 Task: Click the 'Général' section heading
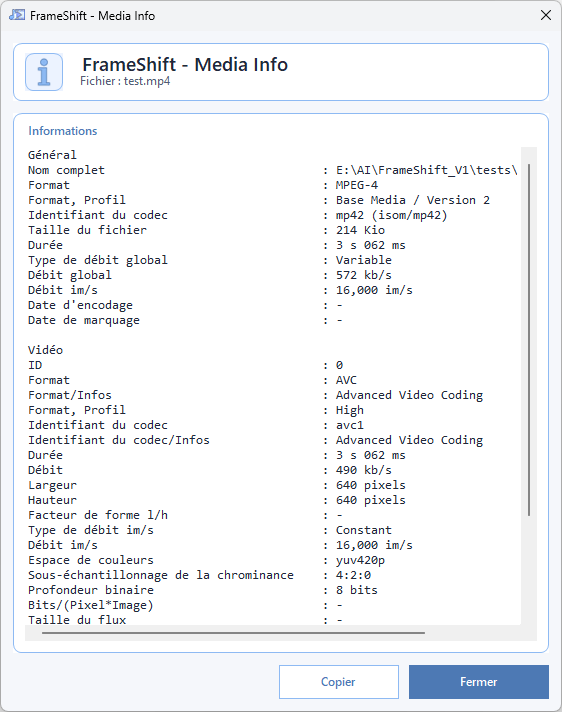(52, 155)
